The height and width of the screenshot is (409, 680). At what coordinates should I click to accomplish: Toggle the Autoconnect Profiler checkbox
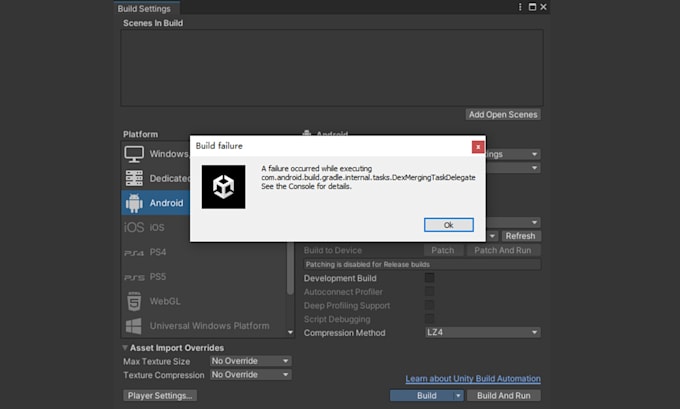429,291
